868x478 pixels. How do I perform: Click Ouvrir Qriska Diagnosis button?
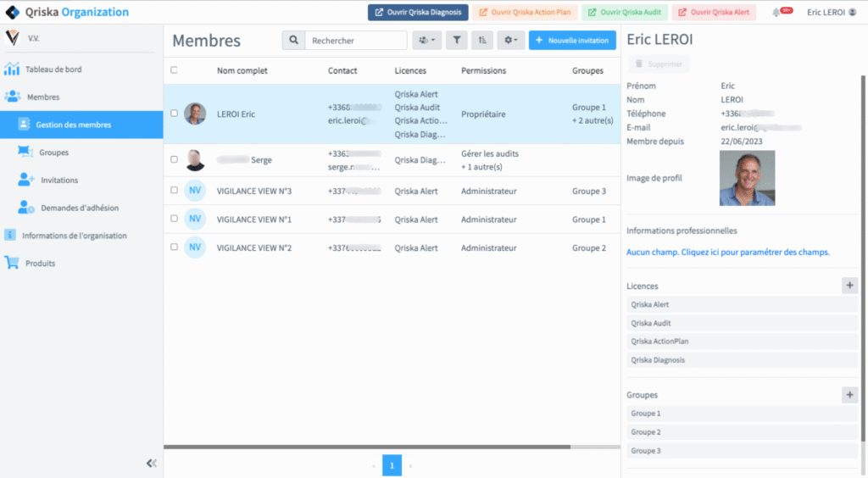point(418,12)
